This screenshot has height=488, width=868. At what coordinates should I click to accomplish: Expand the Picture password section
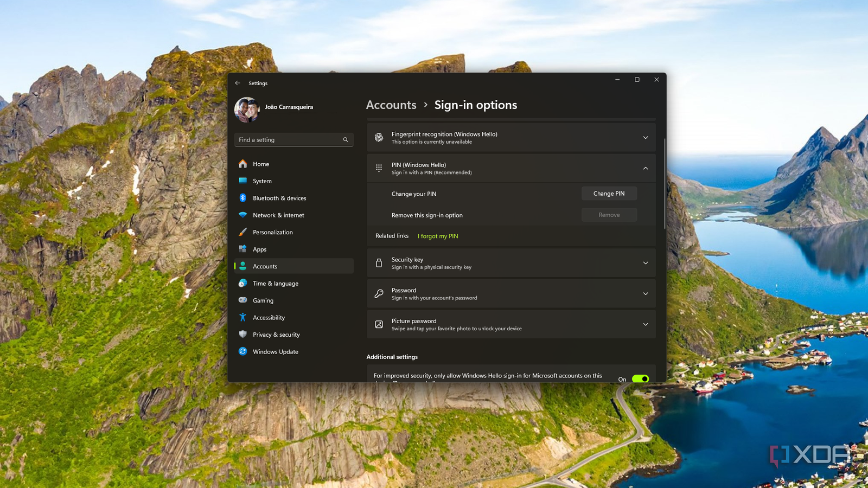[645, 324]
